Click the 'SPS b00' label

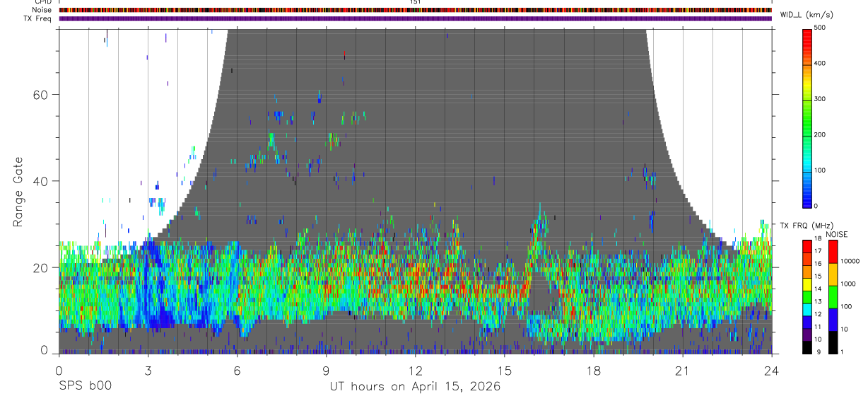pyautogui.click(x=85, y=386)
